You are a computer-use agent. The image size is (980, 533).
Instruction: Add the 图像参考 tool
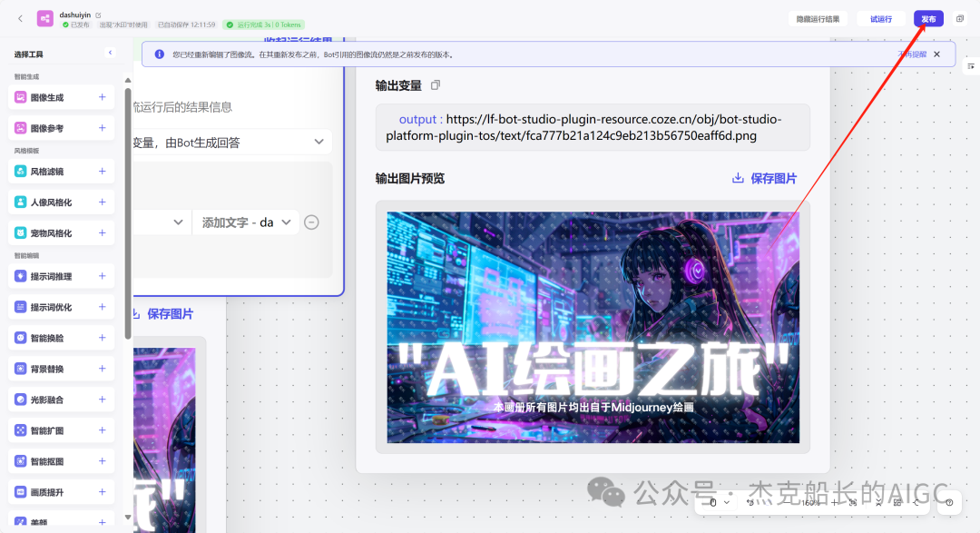(x=102, y=128)
